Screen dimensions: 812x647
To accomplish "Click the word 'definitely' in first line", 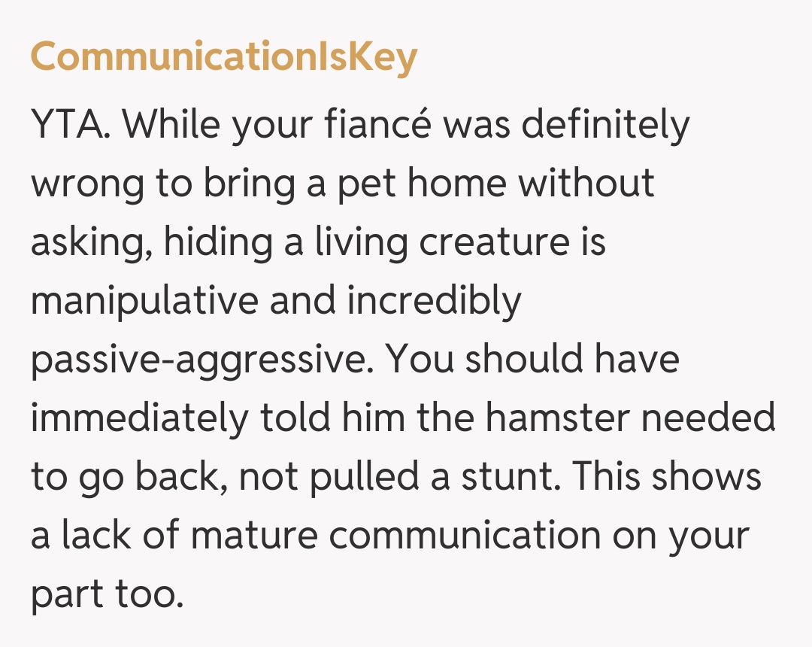I will [604, 125].
